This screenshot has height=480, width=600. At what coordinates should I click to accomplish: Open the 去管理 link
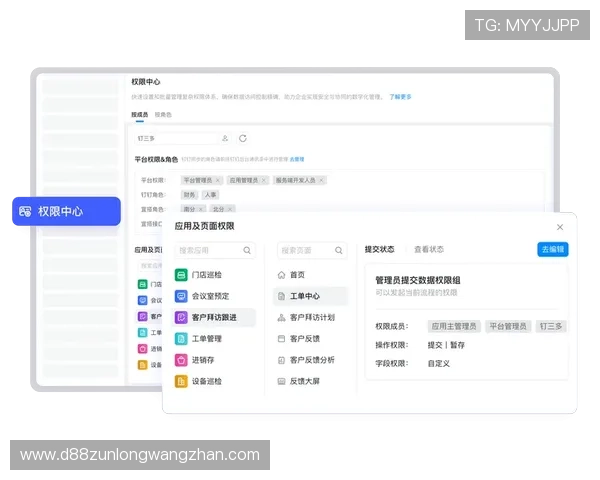[297, 159]
